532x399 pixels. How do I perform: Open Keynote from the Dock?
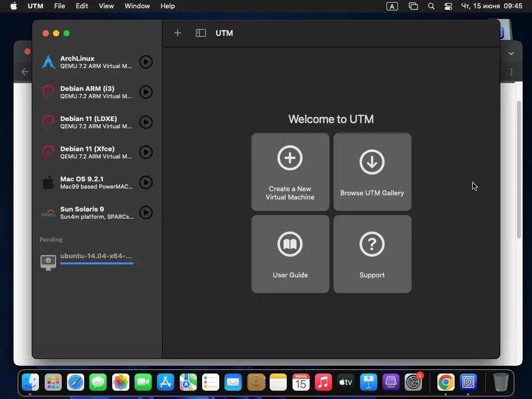(x=368, y=382)
